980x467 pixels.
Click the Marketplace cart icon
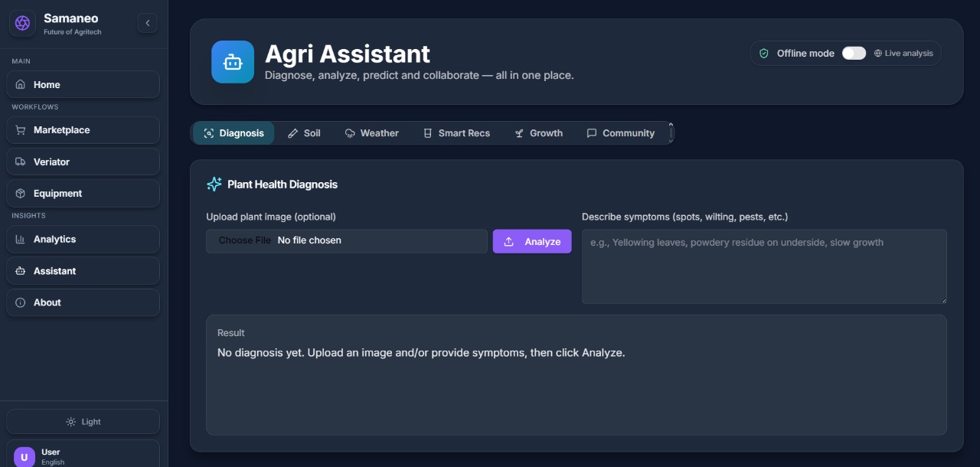click(21, 130)
